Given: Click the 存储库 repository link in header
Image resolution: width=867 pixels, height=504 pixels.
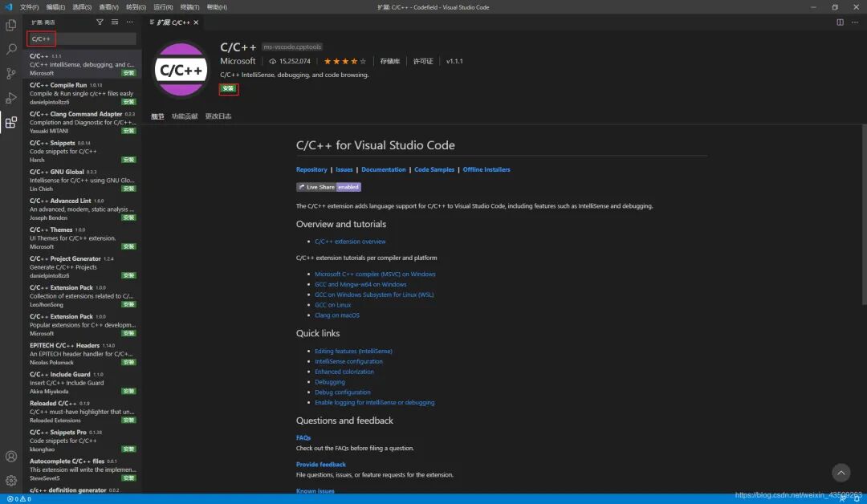Looking at the screenshot, I should point(390,61).
